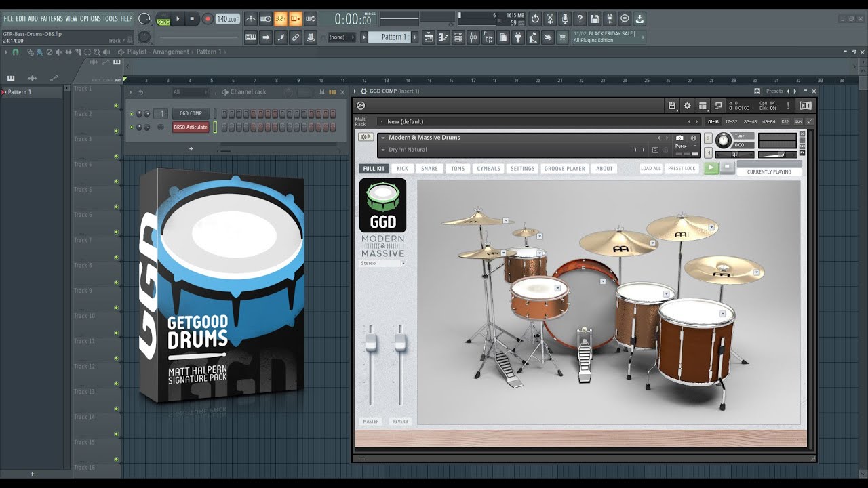
Task: Click the one-click audio recording microphone icon
Action: pyautogui.click(x=565, y=19)
